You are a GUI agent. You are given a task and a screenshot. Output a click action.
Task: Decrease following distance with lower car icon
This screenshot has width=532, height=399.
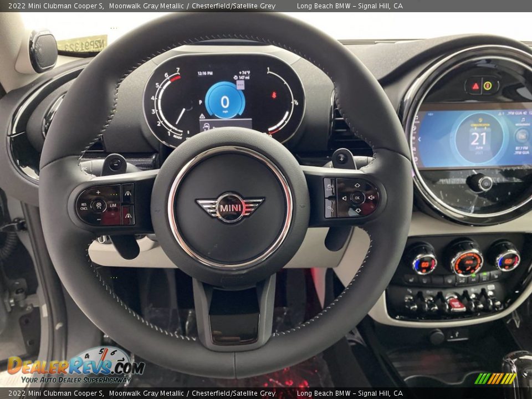pyautogui.click(x=127, y=216)
